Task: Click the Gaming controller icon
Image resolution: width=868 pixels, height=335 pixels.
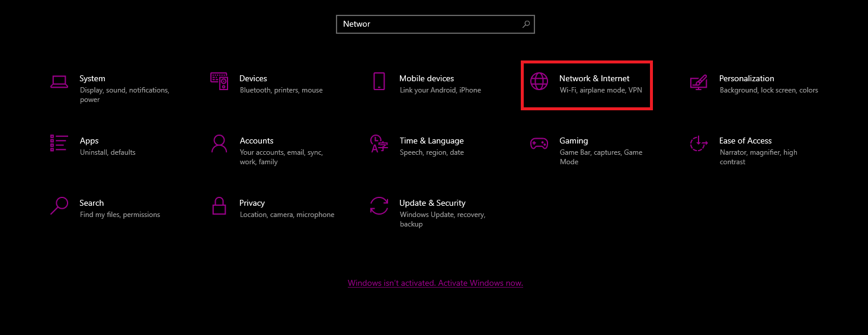Action: click(539, 143)
